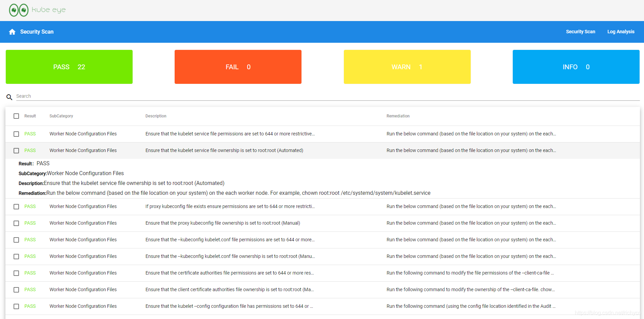The height and width of the screenshot is (319, 644).
Task: Click remediation text mentioning --client-ca-file permissions
Action: point(470,273)
